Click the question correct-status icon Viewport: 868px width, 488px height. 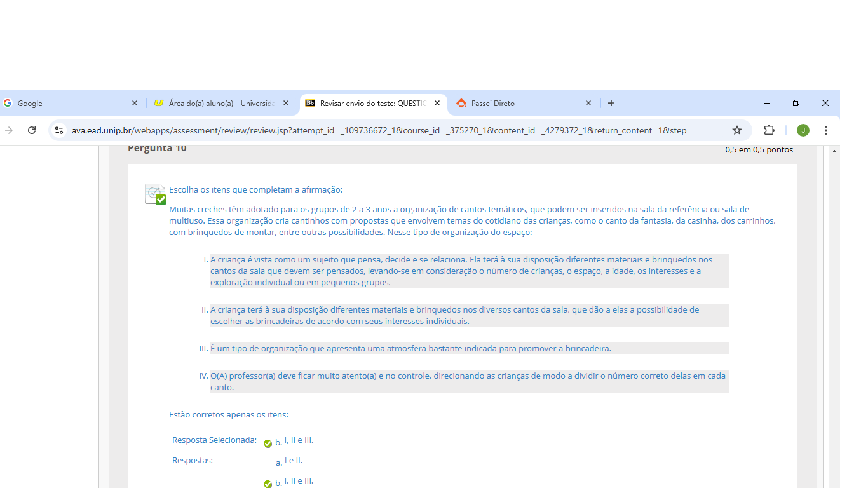(x=155, y=194)
